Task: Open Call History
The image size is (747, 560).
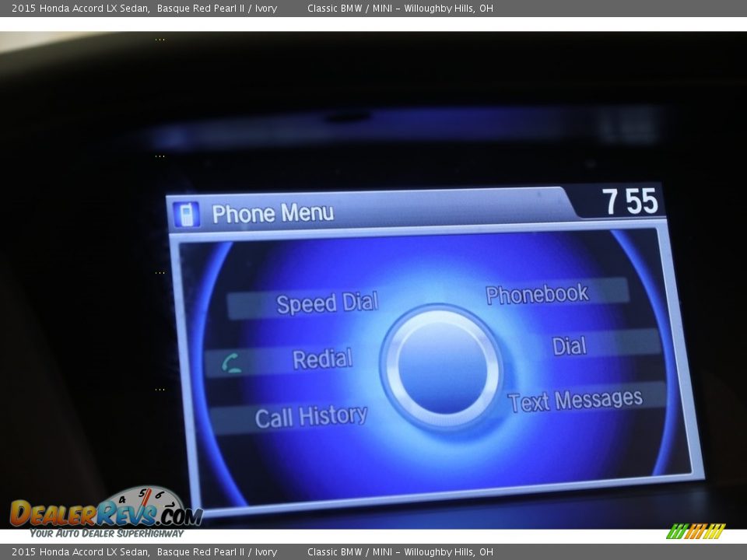Action: click(x=310, y=418)
